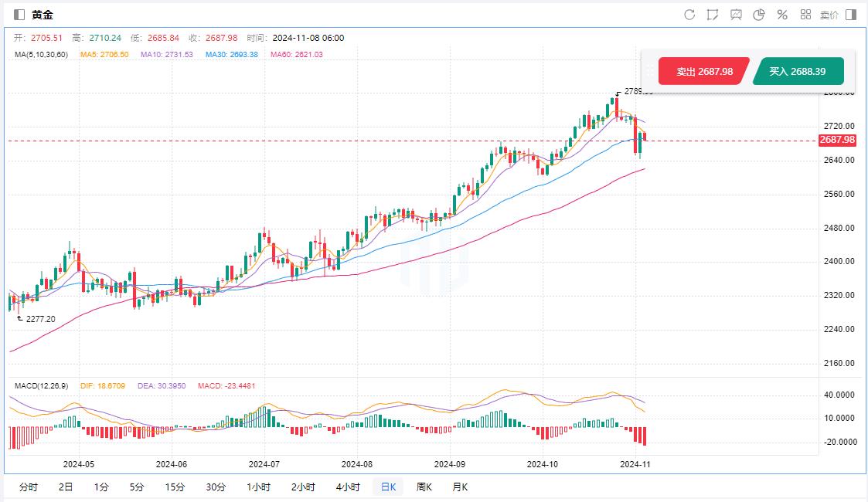Click the 买入 2688.39 buy button
Viewport: 868px width, 502px height.
pyautogui.click(x=798, y=71)
